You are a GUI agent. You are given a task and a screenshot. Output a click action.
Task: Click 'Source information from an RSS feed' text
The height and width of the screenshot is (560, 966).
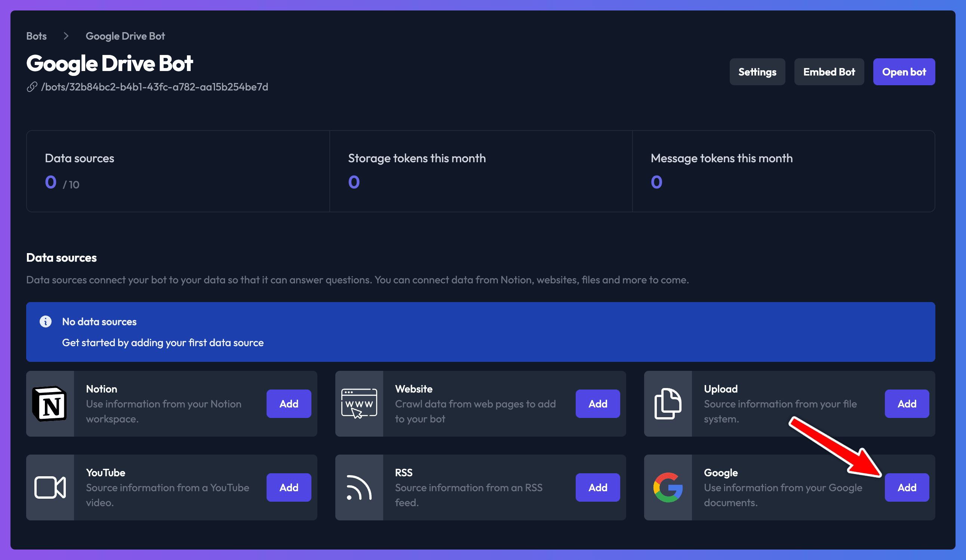[468, 495]
